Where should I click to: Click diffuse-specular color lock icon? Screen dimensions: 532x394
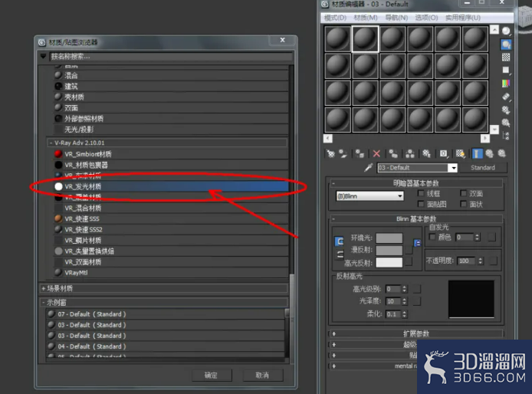coord(340,254)
